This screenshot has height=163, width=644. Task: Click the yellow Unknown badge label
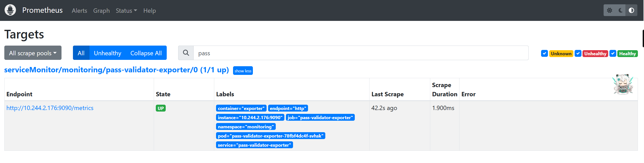pyautogui.click(x=561, y=53)
